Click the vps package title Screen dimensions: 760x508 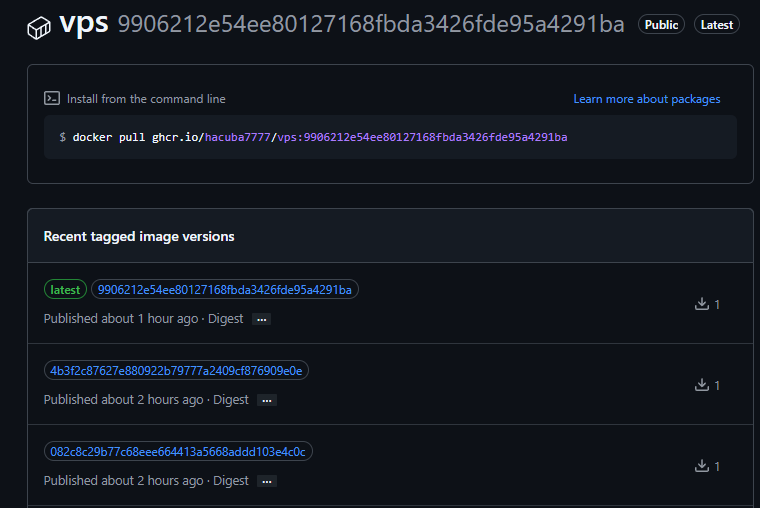[x=84, y=24]
